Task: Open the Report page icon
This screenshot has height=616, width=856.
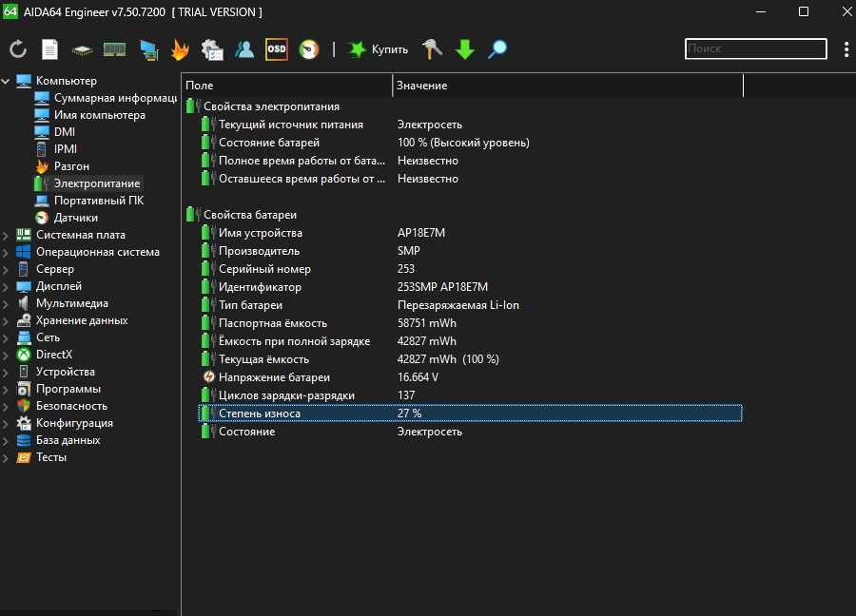Action: pos(49,49)
